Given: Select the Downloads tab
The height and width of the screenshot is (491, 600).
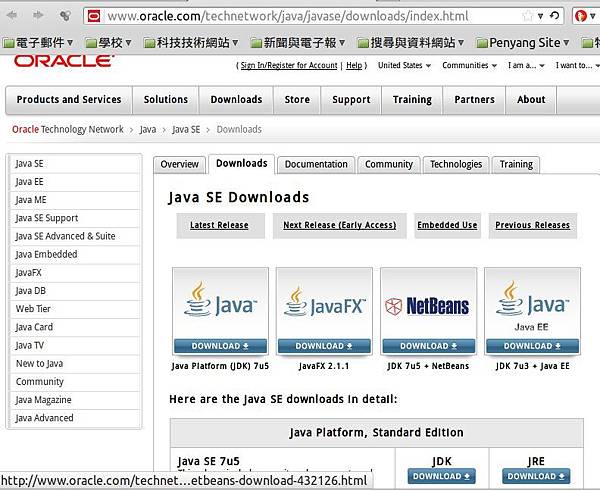Looking at the screenshot, I should (241, 163).
